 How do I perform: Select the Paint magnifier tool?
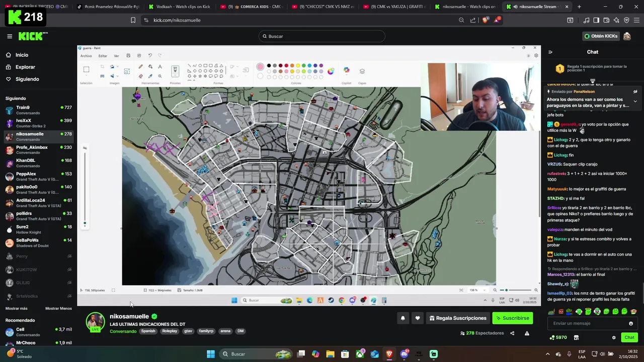point(160,76)
